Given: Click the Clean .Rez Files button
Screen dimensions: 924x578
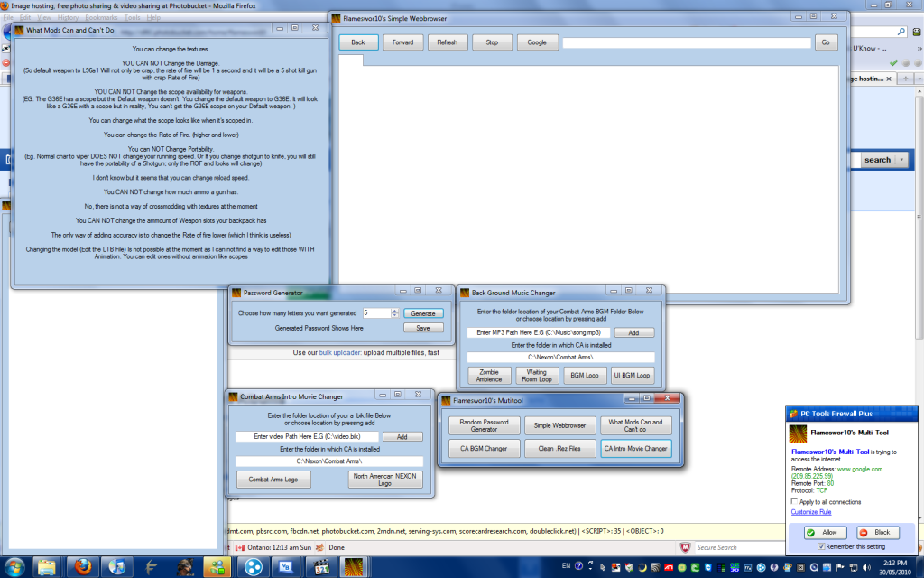Looking at the screenshot, I should 559,449.
